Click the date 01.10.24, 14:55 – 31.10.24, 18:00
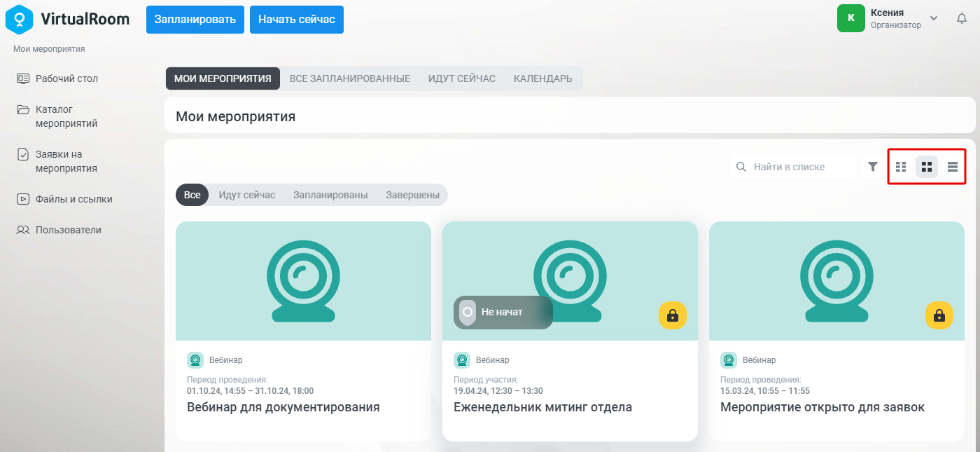 click(x=251, y=391)
